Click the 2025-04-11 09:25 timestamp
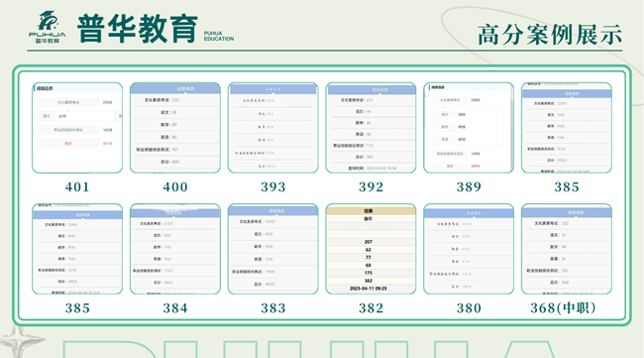 [x=369, y=289]
